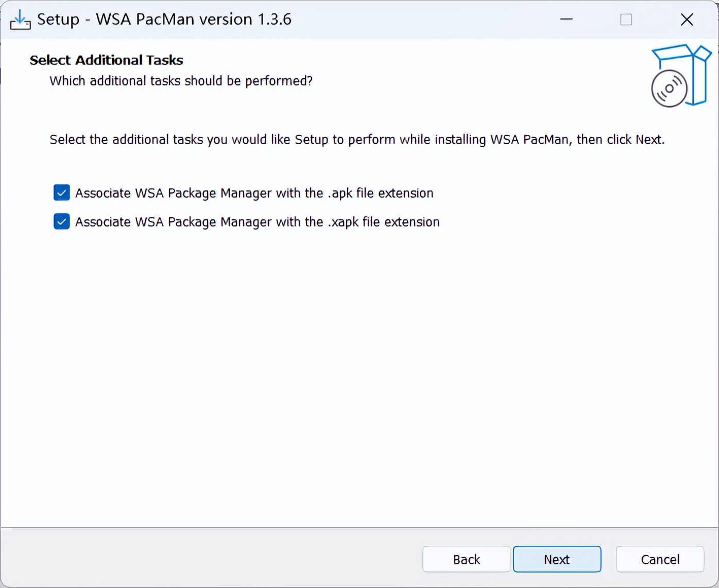Screen dimensions: 719x588
Task: Close the Setup window
Action: click(x=687, y=20)
